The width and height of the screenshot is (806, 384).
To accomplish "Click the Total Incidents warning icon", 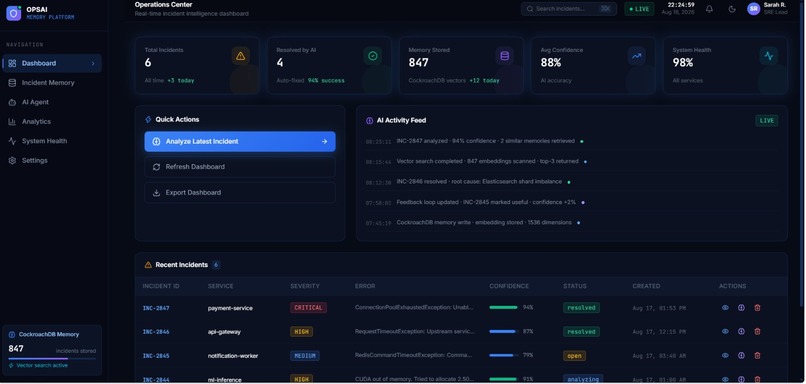I will (x=240, y=56).
